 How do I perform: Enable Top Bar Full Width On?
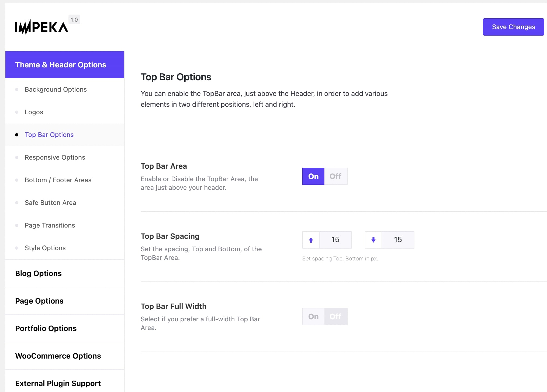313,317
